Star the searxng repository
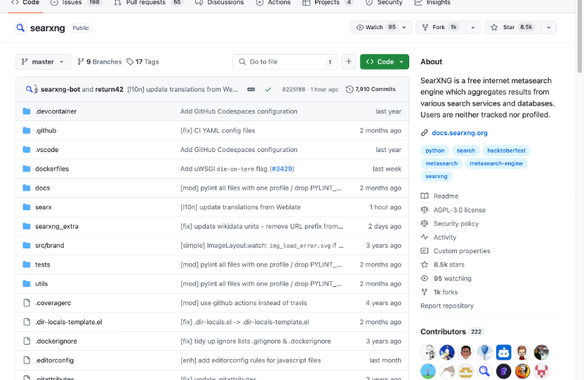This screenshot has width=584, height=380. coord(513,27)
